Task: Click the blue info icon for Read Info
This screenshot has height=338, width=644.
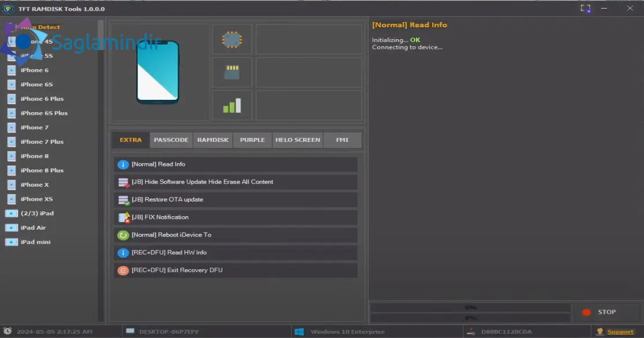Action: (123, 165)
